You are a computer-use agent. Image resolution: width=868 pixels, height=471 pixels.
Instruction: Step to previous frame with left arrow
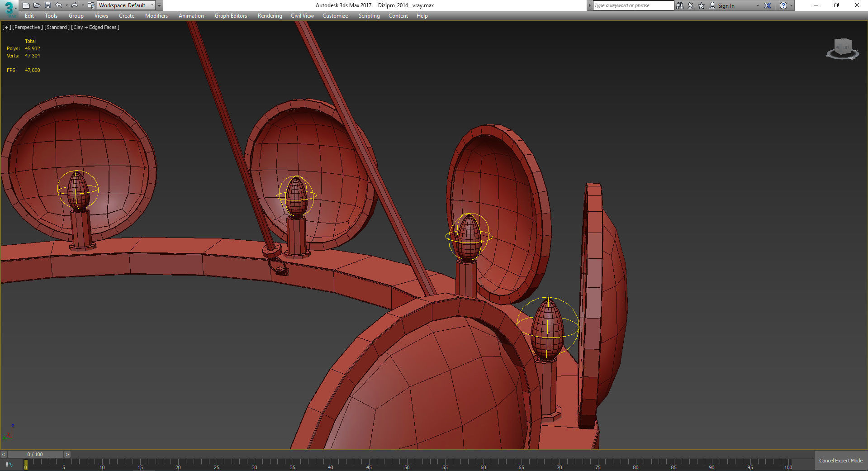(x=4, y=454)
